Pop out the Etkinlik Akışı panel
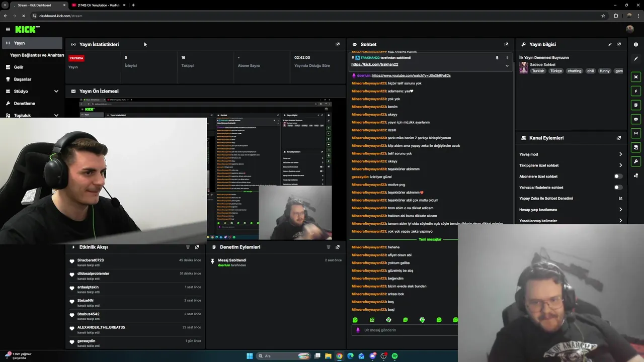 197,247
